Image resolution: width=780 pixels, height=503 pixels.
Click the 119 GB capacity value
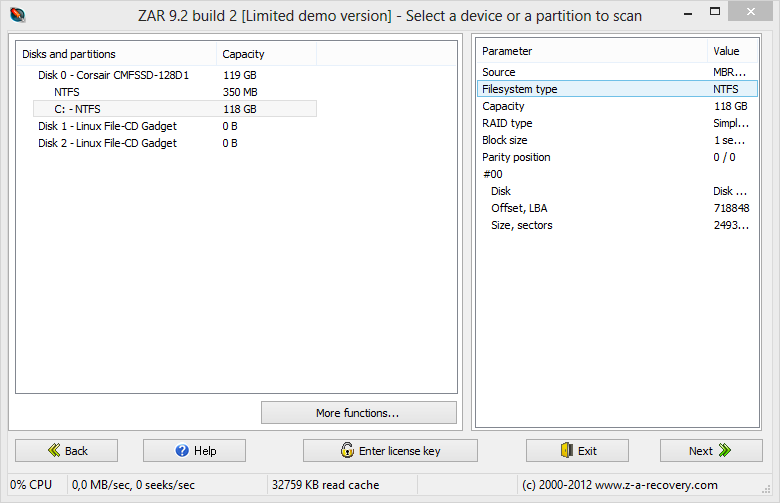240,75
